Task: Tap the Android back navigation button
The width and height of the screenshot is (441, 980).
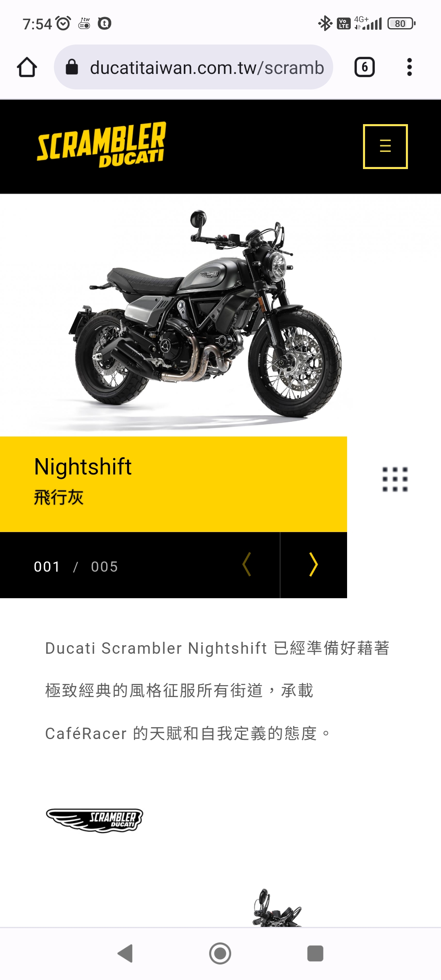Action: pos(125,953)
